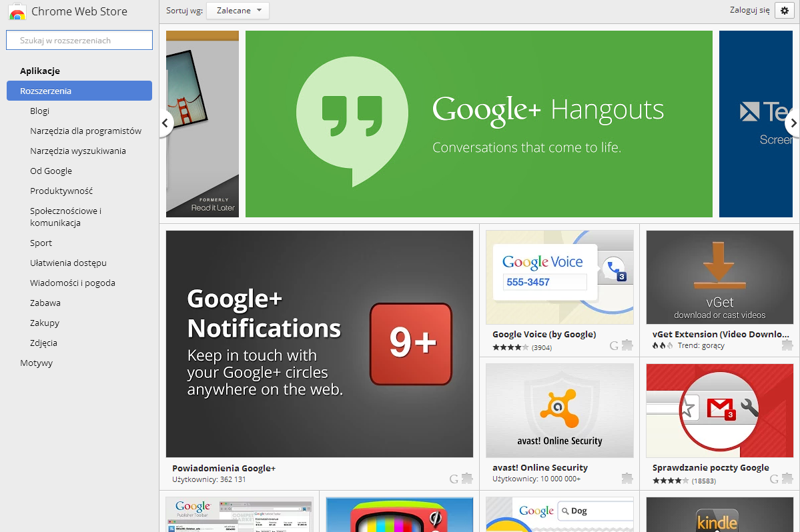Viewport: 800px width, 532px height.
Task: Open Sprawdzanie poczty Google title link
Action: pyautogui.click(x=711, y=467)
